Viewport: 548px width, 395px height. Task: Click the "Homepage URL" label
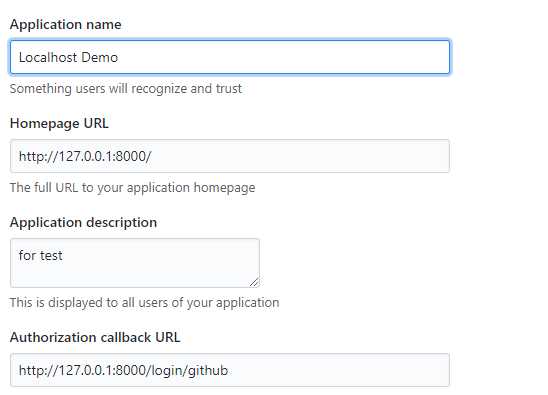click(x=59, y=123)
